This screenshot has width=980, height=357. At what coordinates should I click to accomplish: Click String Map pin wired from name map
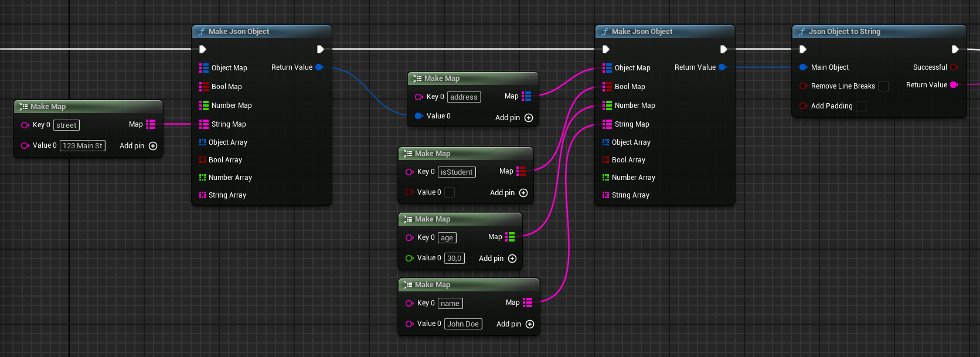(x=607, y=124)
